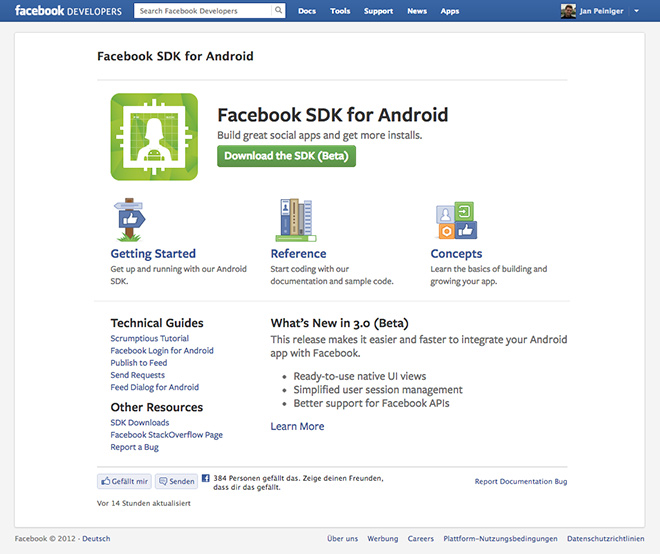660x554 pixels.
Task: Open the Scrumptious Tutorial link
Action: click(149, 339)
